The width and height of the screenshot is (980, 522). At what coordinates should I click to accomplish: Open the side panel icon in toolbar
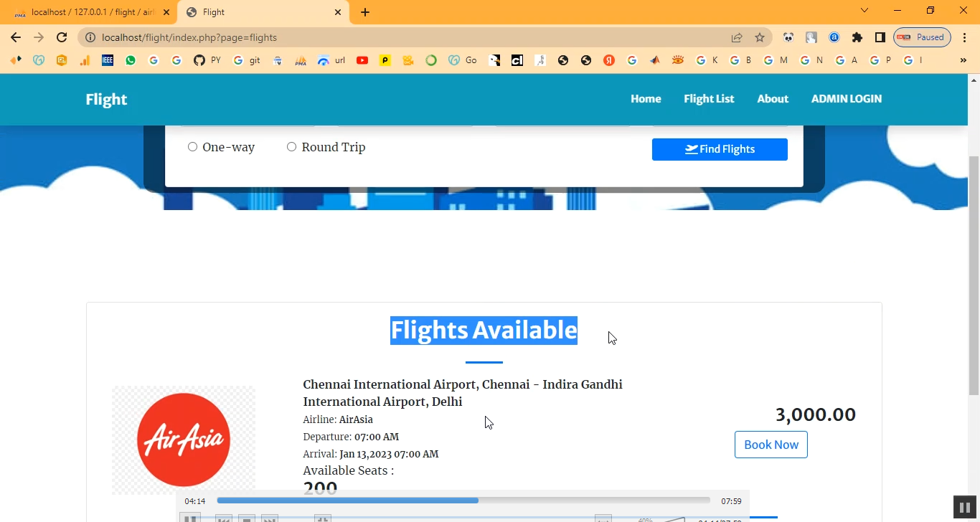point(880,37)
